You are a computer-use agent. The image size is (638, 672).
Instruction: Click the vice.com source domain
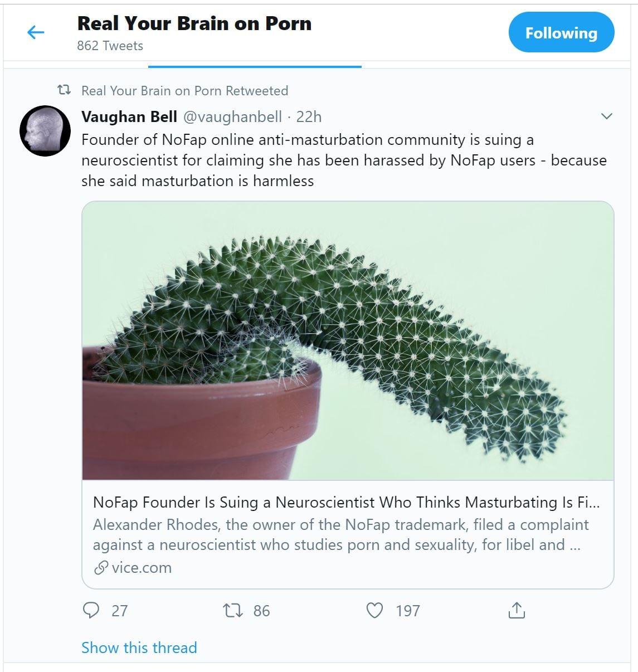point(142,568)
